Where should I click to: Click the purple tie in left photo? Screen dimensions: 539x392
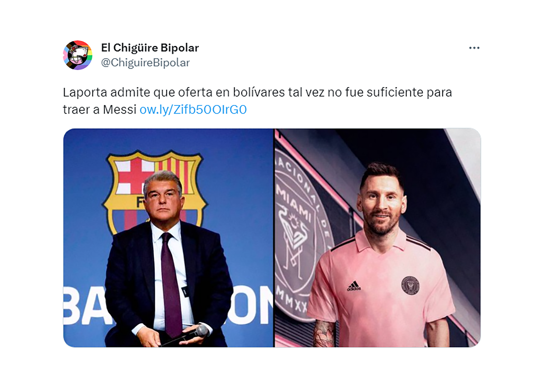tap(170, 283)
